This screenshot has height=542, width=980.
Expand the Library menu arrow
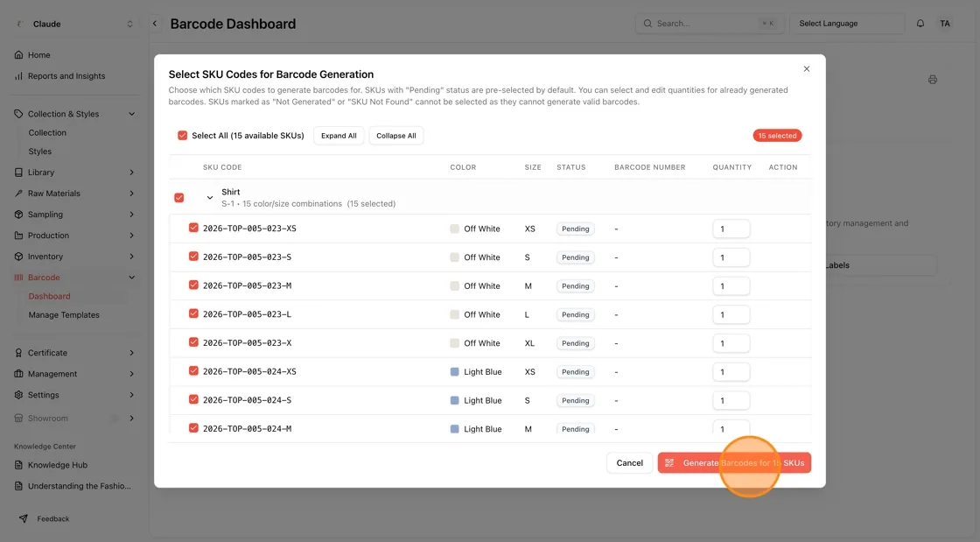[x=132, y=172]
